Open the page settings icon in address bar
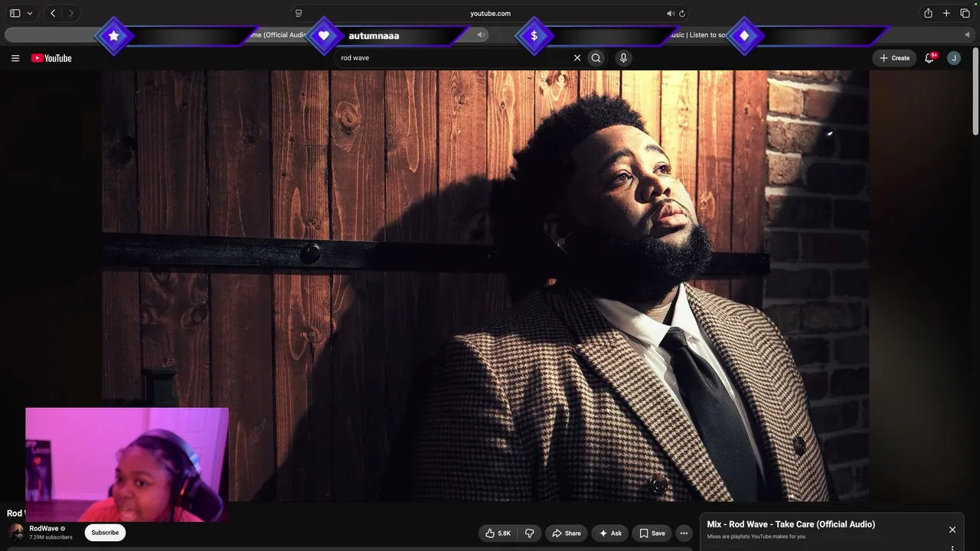980x551 pixels. tap(299, 13)
